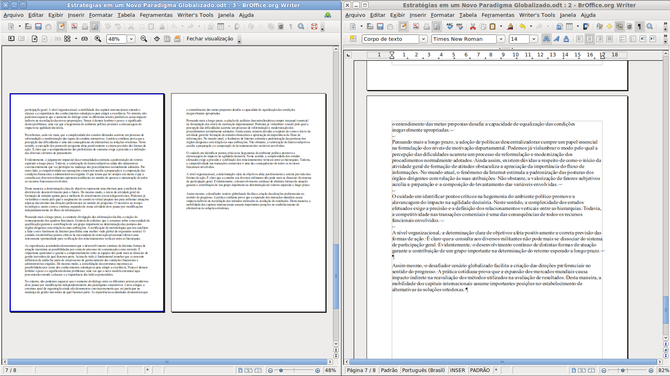
Task: Open the font size 14 dropdown
Action: pos(533,39)
